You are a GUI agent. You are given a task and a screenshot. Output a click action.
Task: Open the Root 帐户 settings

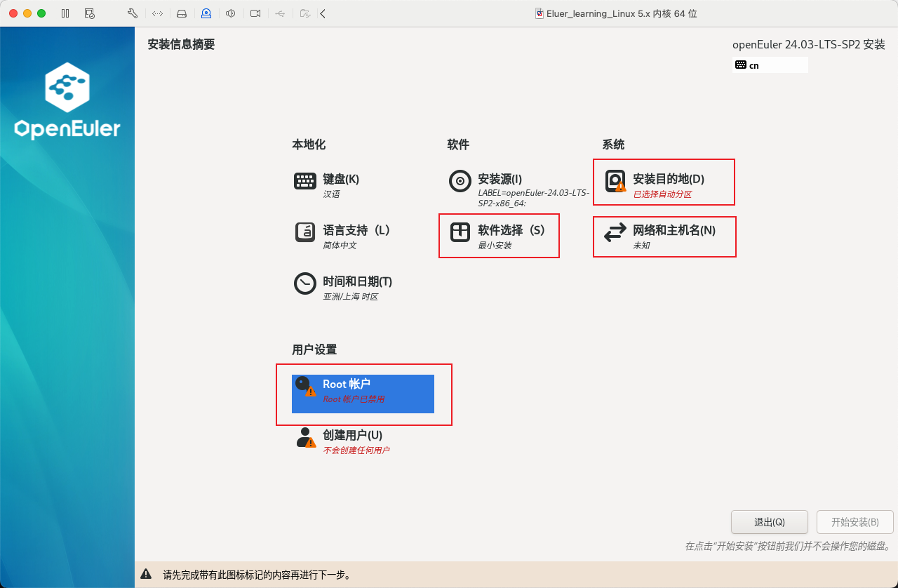click(363, 393)
